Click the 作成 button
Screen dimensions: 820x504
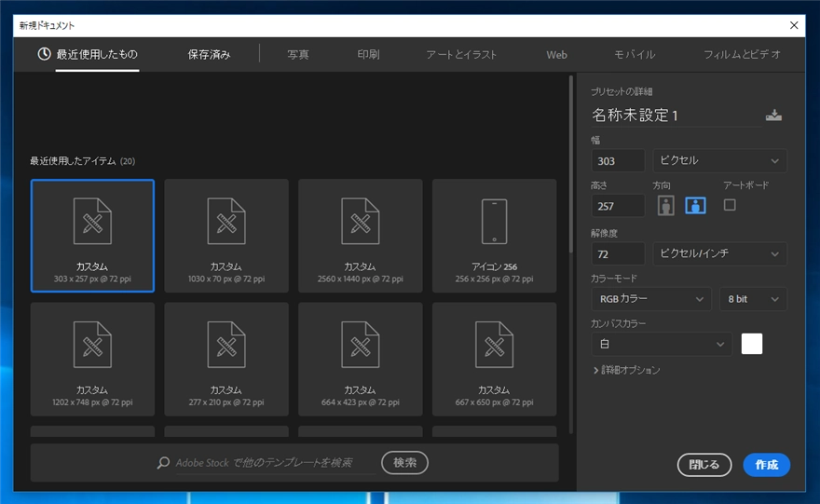coord(766,465)
